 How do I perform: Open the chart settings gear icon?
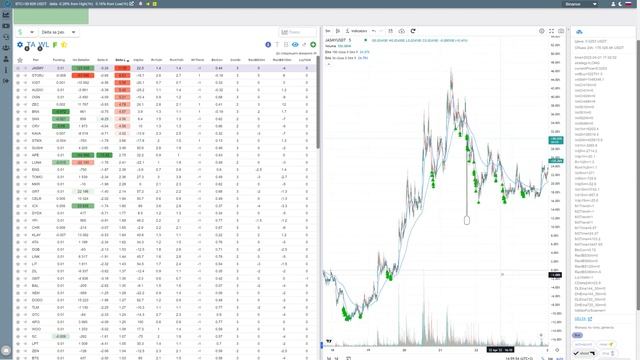click(542, 31)
